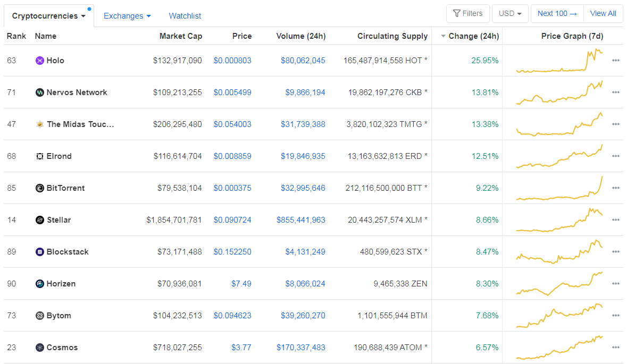Sort by Circulating Supply column header

[392, 36]
